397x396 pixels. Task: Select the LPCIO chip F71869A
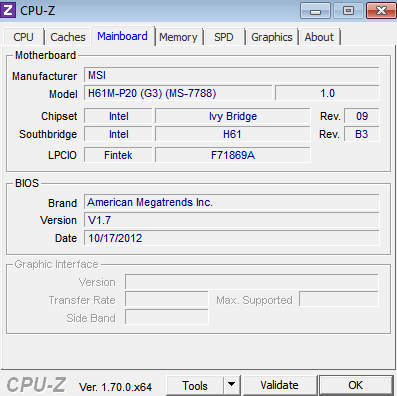click(x=233, y=155)
